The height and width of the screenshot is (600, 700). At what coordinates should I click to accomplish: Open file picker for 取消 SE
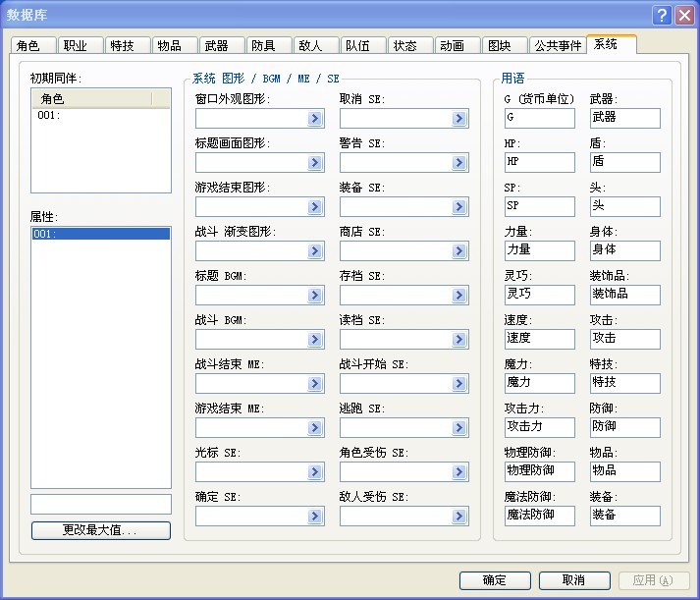(x=458, y=118)
